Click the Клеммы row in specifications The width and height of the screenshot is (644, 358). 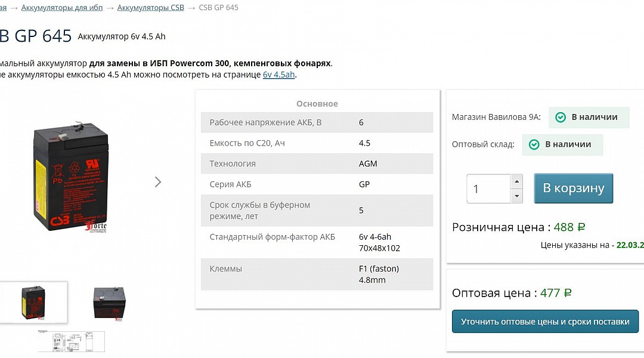pos(317,274)
